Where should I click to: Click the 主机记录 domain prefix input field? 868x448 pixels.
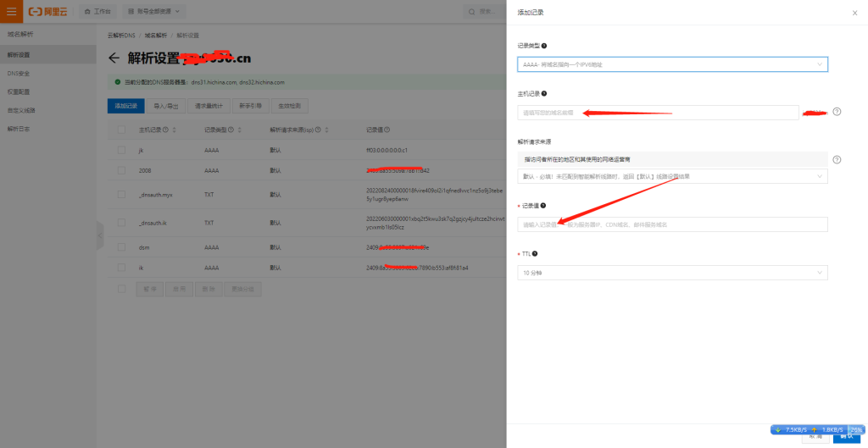[658, 113]
